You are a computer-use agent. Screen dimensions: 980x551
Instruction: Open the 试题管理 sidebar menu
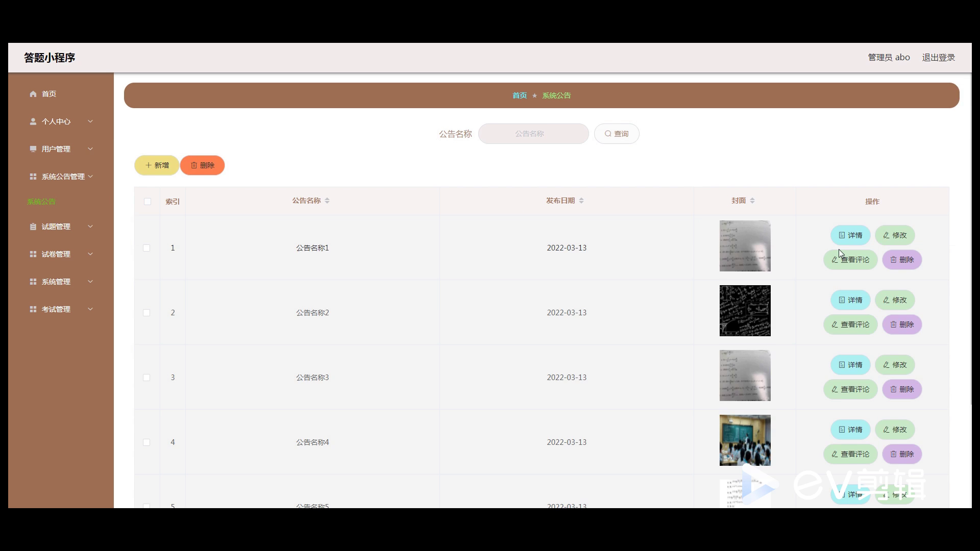[x=61, y=227]
